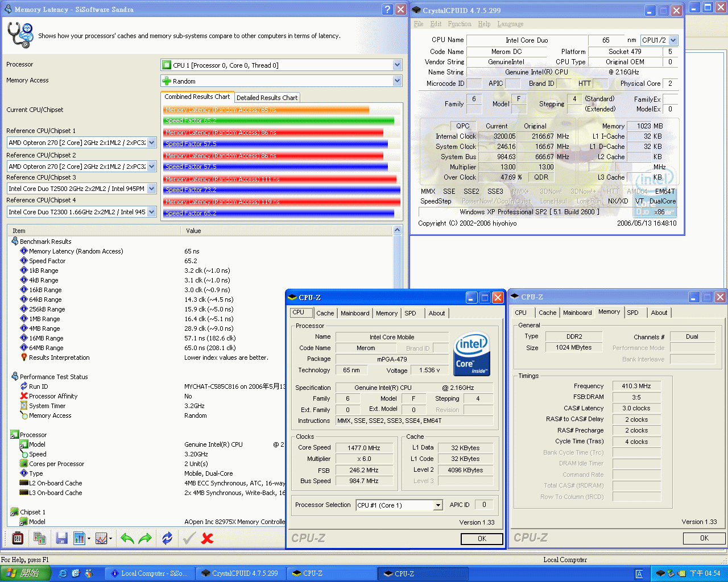Click the Sandra results list scroll-up arrow

[x=397, y=230]
